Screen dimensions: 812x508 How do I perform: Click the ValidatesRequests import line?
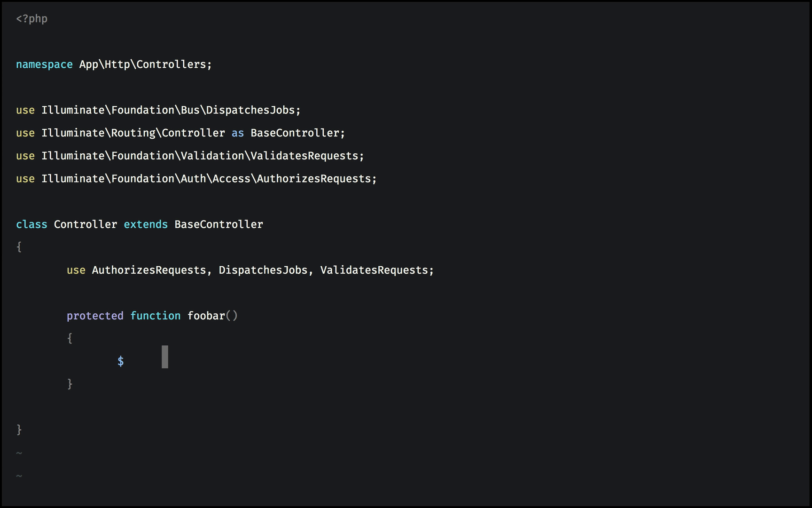point(190,156)
